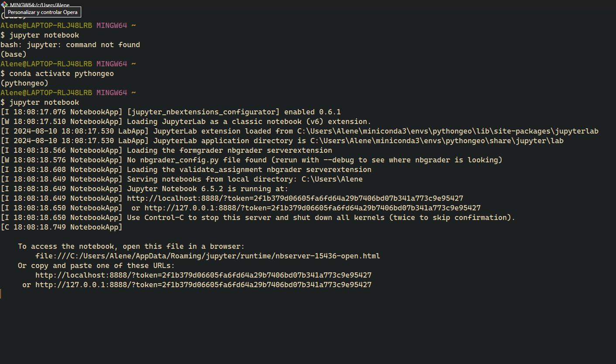Click the "(pythongeo)" environment label
This screenshot has width=616, height=364.
pos(24,83)
